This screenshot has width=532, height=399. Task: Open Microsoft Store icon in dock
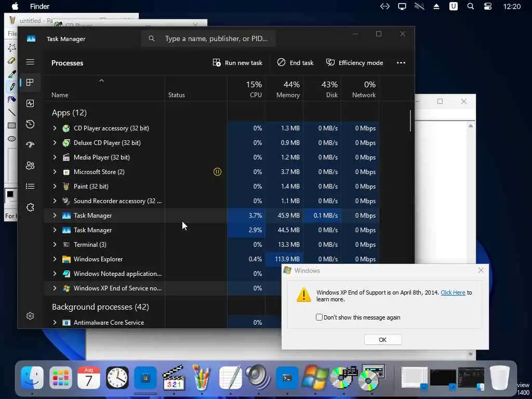click(145, 378)
